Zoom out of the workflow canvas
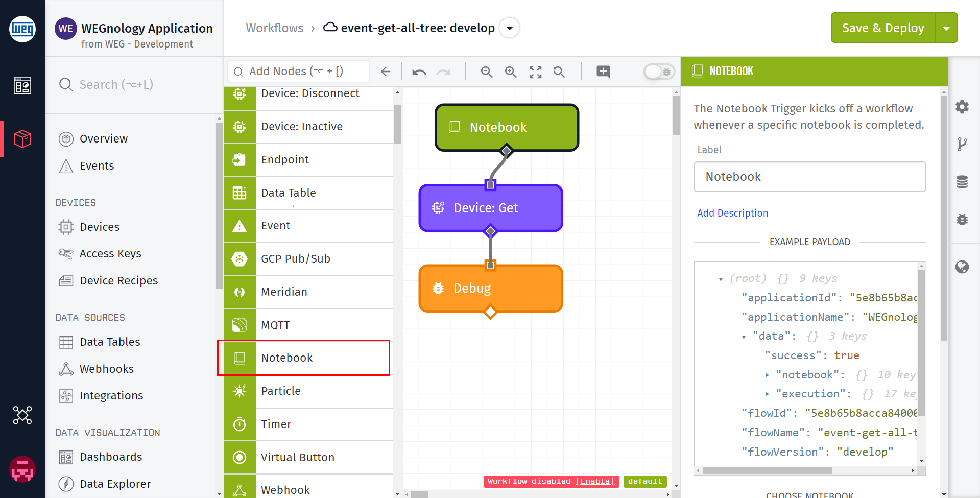The width and height of the screenshot is (980, 498). pyautogui.click(x=487, y=72)
